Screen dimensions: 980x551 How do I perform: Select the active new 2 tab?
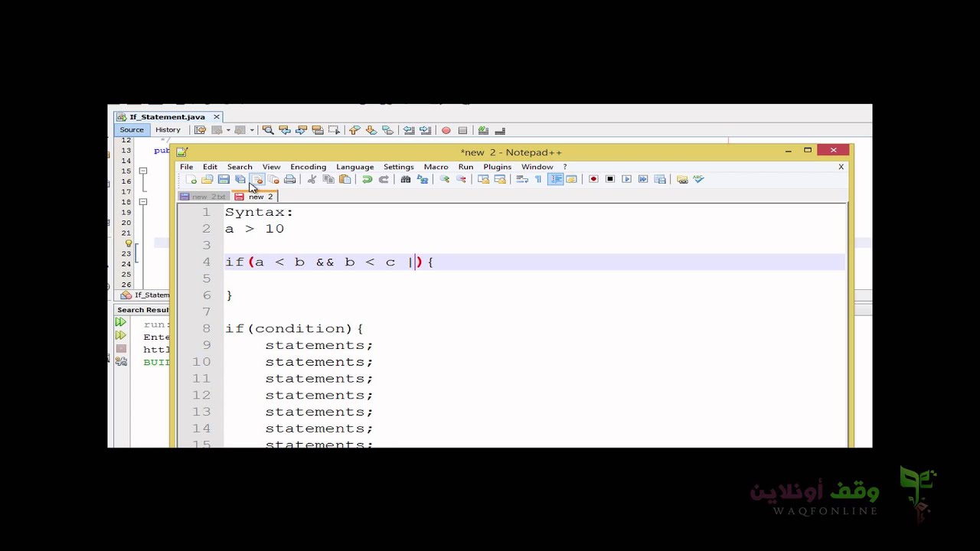click(x=255, y=197)
